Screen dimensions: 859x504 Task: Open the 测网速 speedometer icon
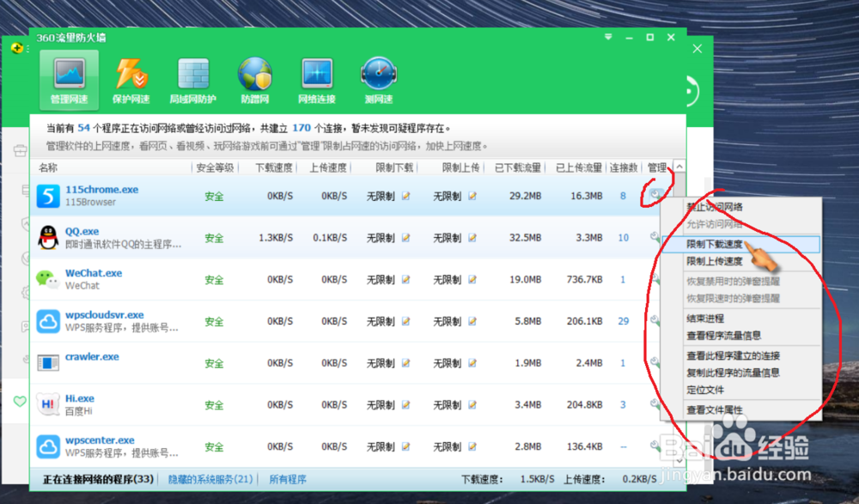[379, 73]
